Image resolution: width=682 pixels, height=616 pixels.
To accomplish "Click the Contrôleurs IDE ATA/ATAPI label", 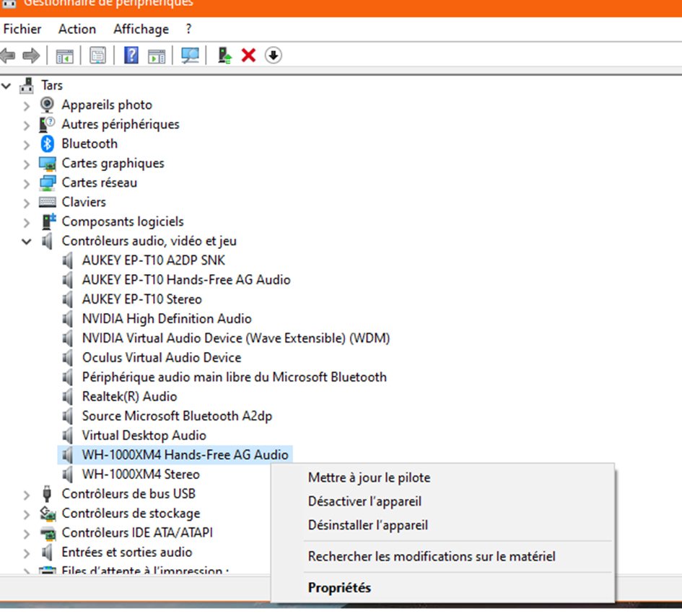I will click(137, 532).
